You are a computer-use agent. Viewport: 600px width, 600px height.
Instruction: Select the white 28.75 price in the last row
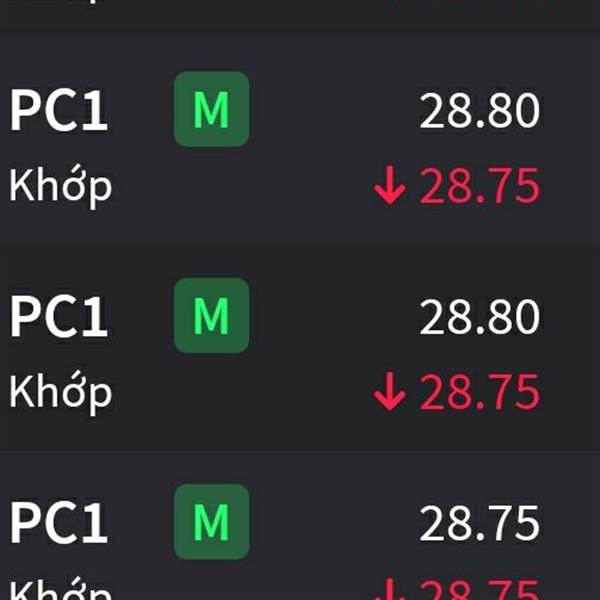click(479, 523)
